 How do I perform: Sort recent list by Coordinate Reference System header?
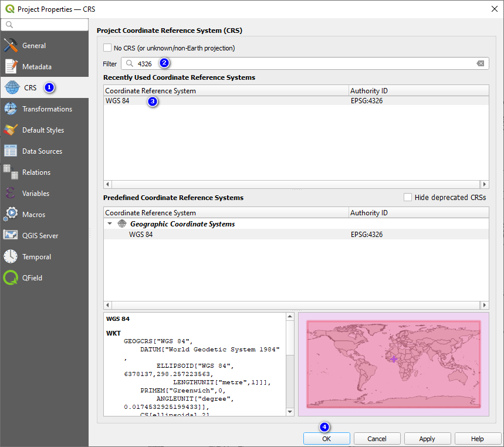click(226, 90)
